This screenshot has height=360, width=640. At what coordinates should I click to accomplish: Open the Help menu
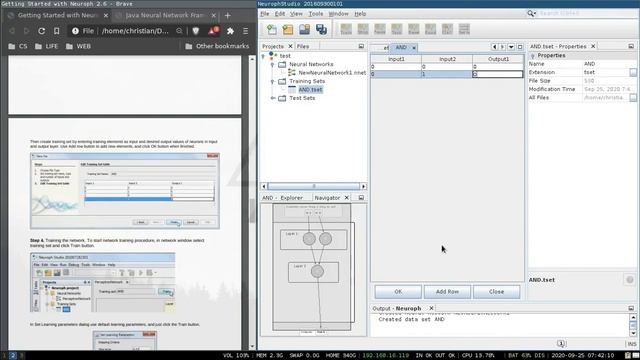coord(360,14)
